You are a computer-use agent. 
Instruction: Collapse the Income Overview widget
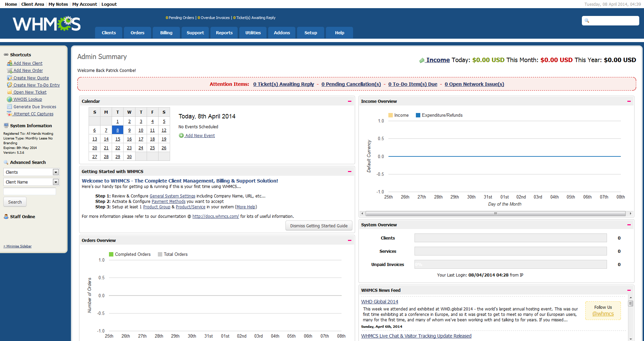pos(629,101)
